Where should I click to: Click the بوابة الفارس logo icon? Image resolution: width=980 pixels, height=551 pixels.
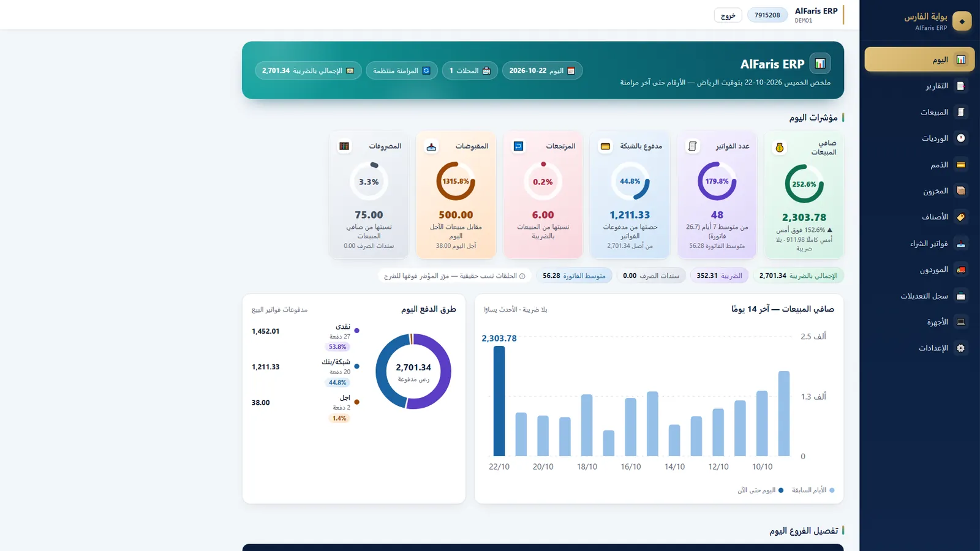[x=962, y=21]
